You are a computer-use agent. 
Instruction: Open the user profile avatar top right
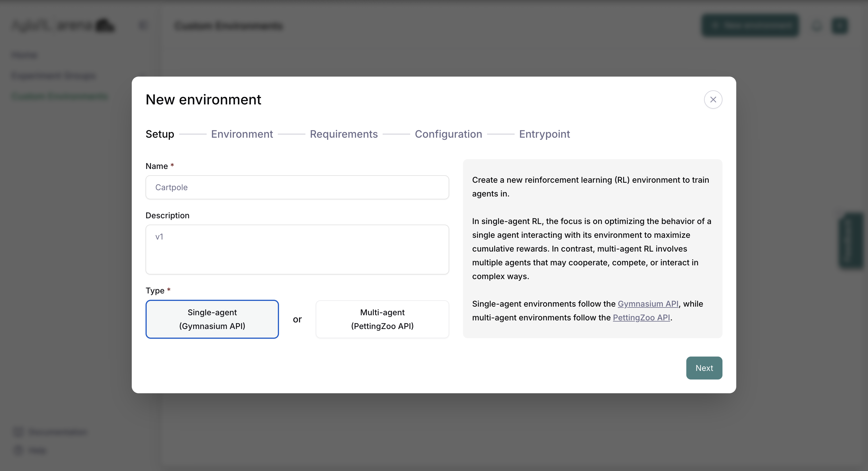pyautogui.click(x=840, y=25)
